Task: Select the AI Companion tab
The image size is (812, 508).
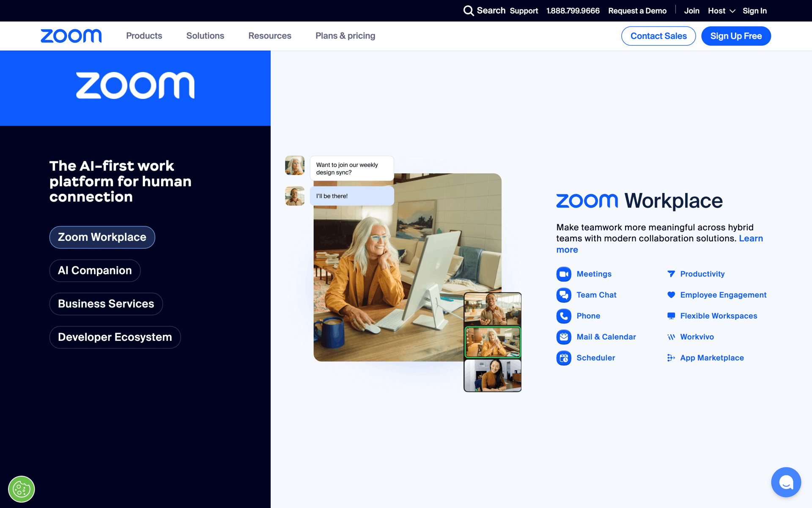Action: click(x=95, y=271)
